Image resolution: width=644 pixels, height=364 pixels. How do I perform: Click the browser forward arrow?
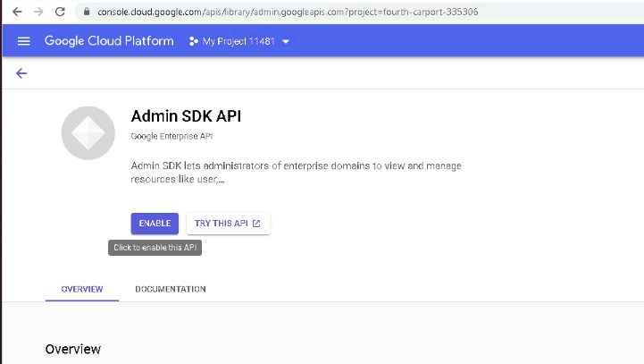pyautogui.click(x=38, y=12)
